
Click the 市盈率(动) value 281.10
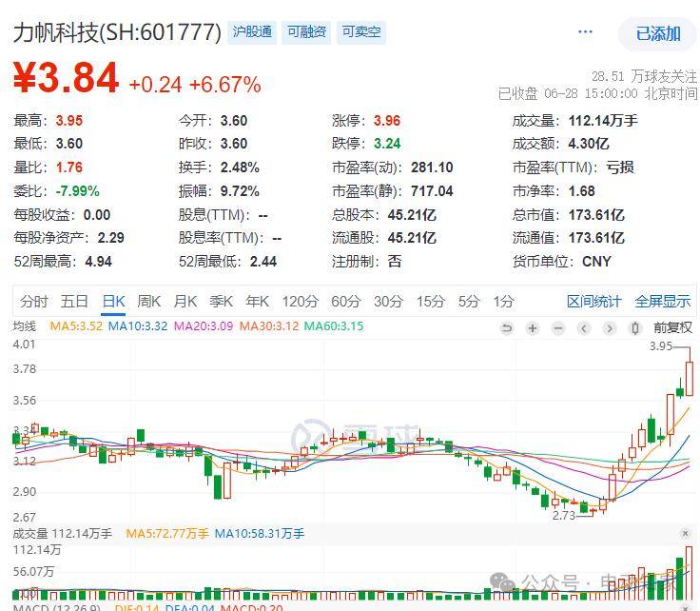pyautogui.click(x=432, y=168)
